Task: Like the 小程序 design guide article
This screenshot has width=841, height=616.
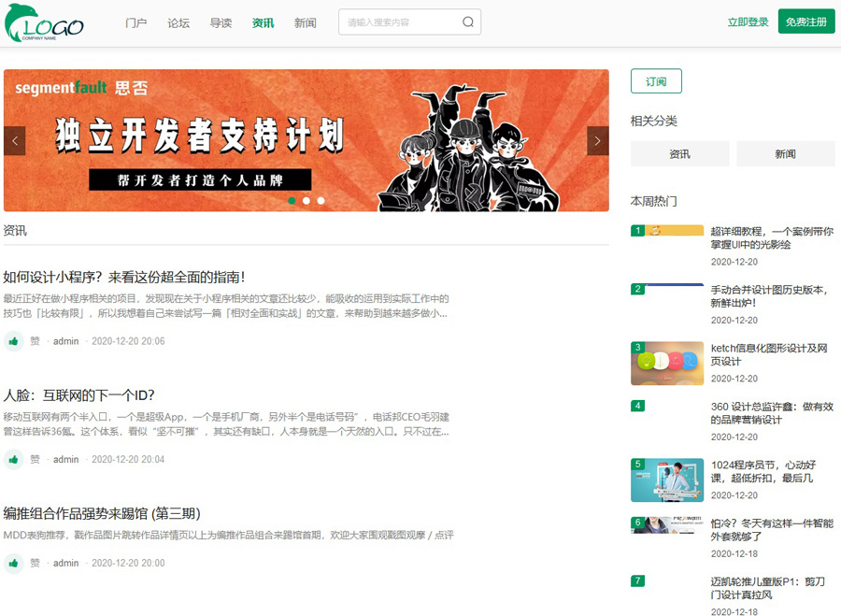Action: point(14,341)
